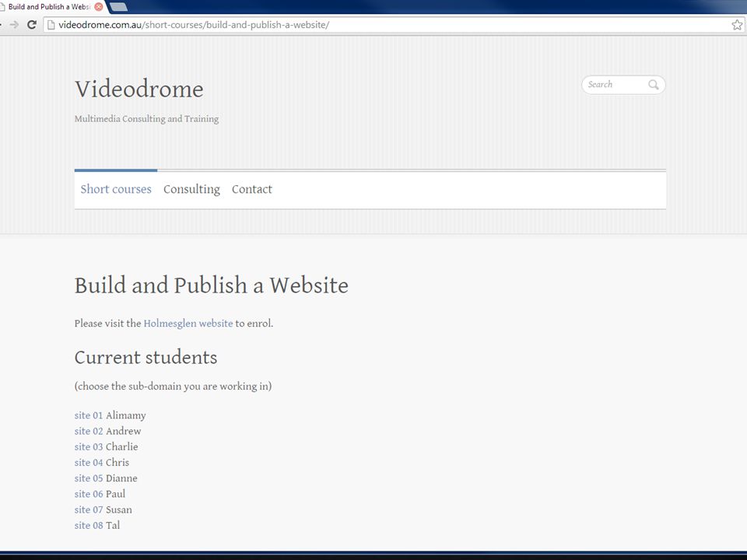Open site 01 link for Alimamy
747x560 pixels.
89,415
